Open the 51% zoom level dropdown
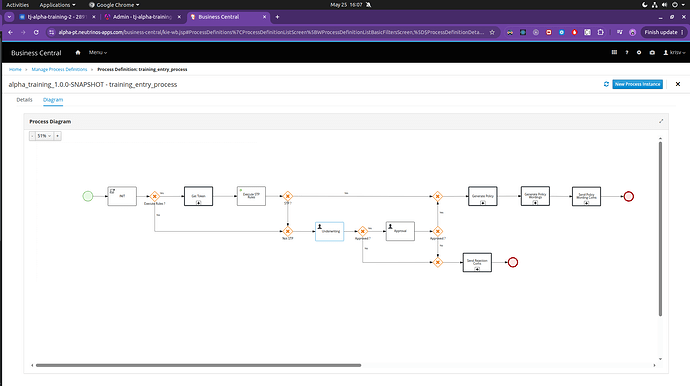The width and height of the screenshot is (690, 386). click(x=44, y=136)
